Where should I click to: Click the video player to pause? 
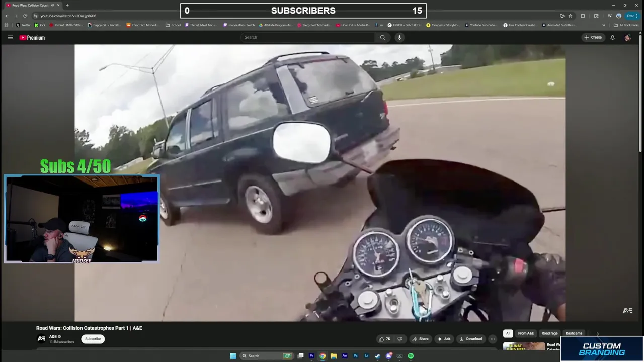click(319, 183)
